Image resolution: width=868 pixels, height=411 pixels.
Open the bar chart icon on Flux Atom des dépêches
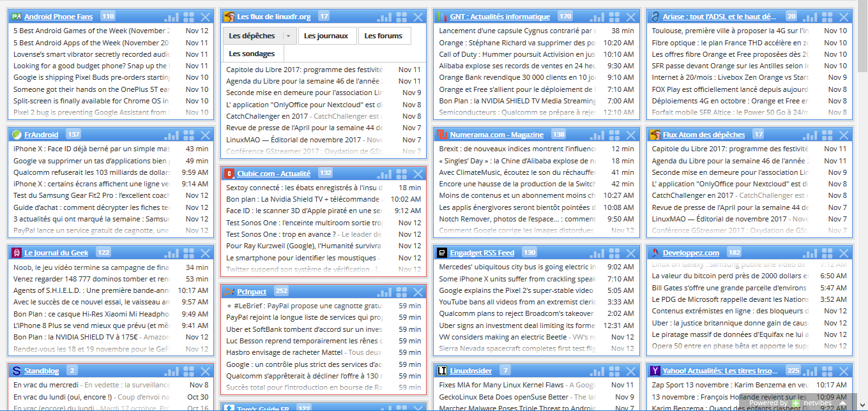(x=810, y=135)
